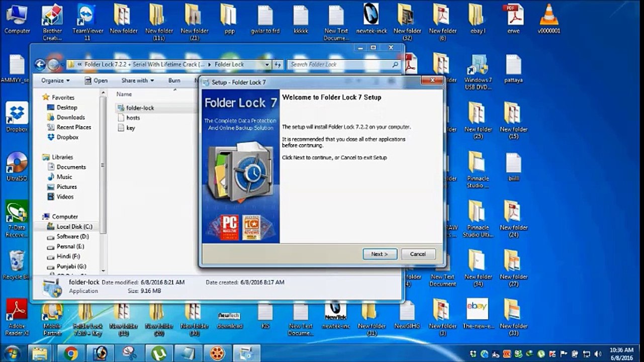Screen dimensions: 644x362
Task: Open the Videos library
Action: [60, 197]
